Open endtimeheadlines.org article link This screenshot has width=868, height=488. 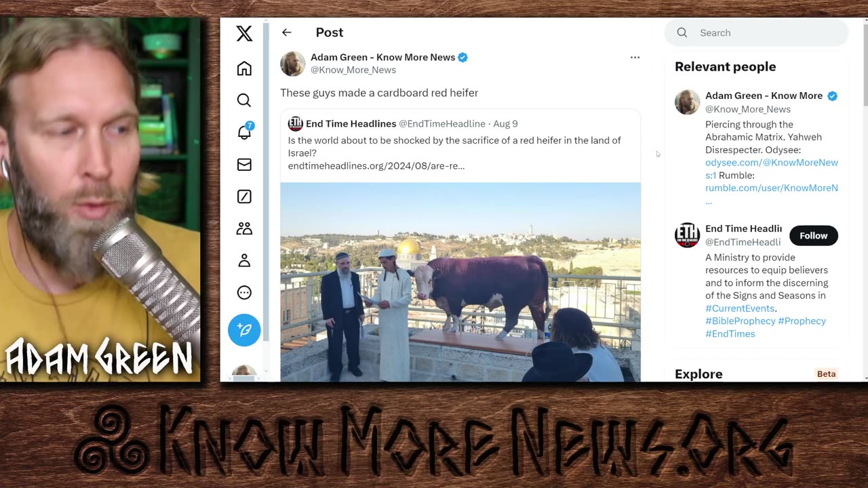pyautogui.click(x=376, y=165)
